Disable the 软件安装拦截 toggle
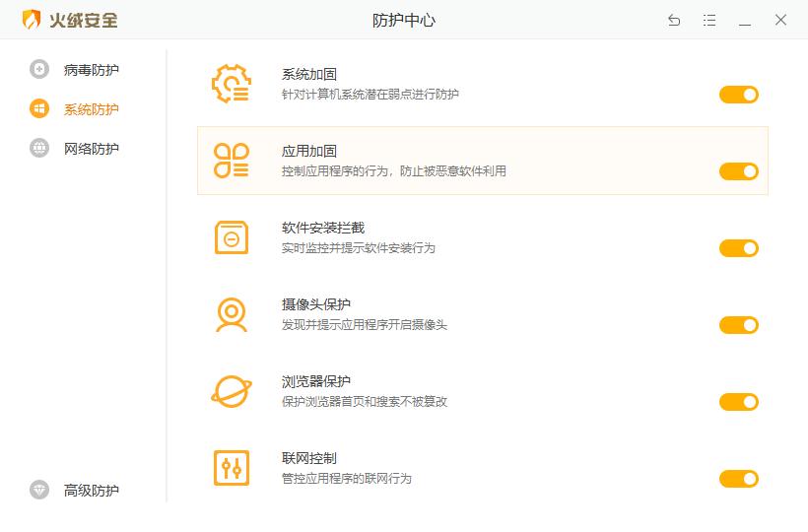 pos(739,248)
